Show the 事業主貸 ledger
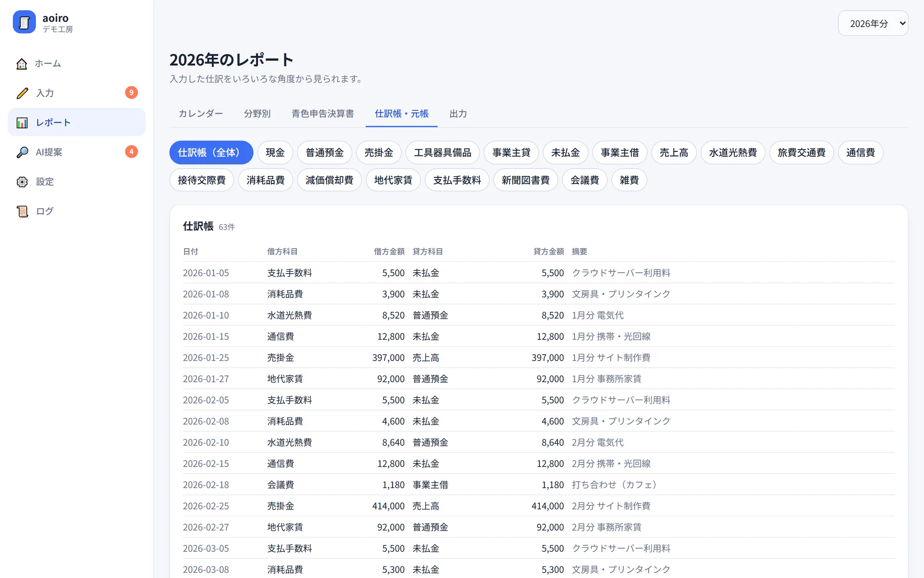This screenshot has height=578, width=924. [511, 152]
